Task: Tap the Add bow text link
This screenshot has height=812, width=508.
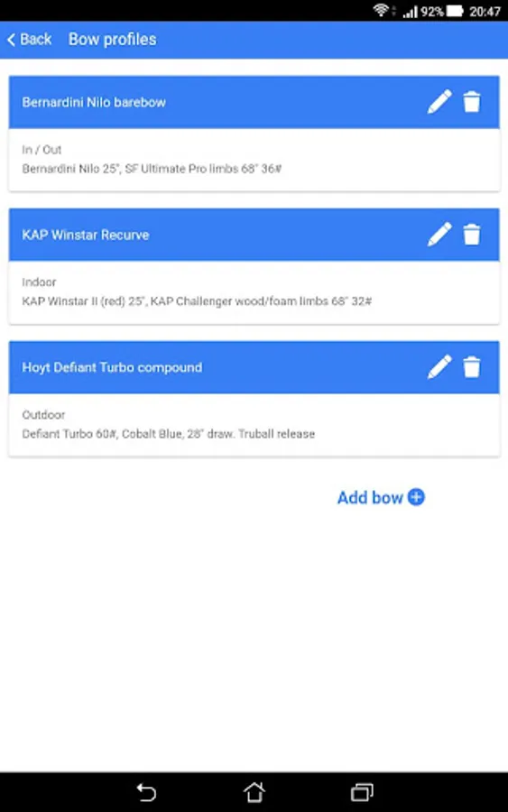Action: (x=370, y=498)
